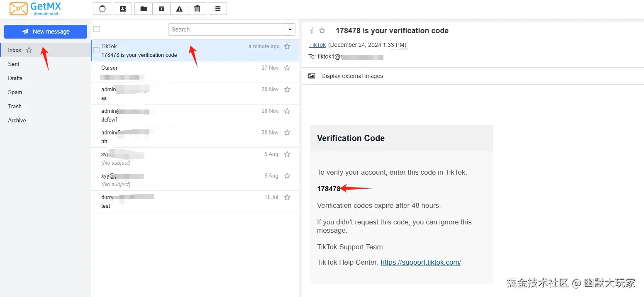This screenshot has width=644, height=297.
Task: Click the refresh mail circle icon
Action: point(102,9)
